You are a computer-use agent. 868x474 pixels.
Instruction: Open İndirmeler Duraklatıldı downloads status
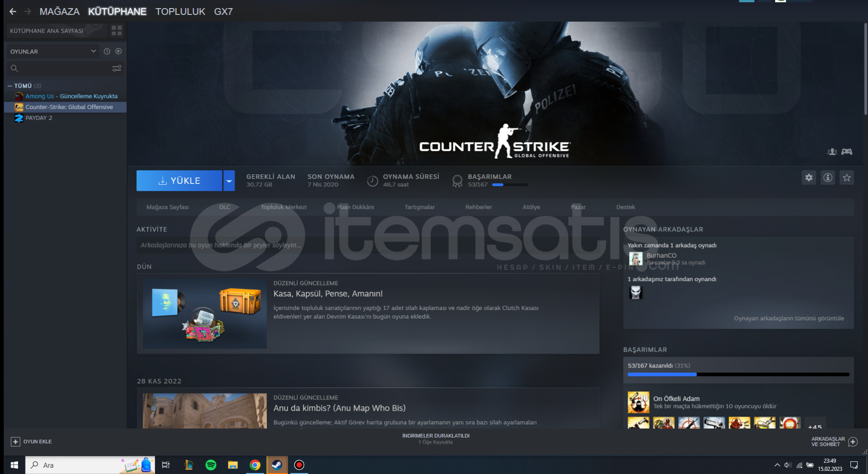click(436, 439)
